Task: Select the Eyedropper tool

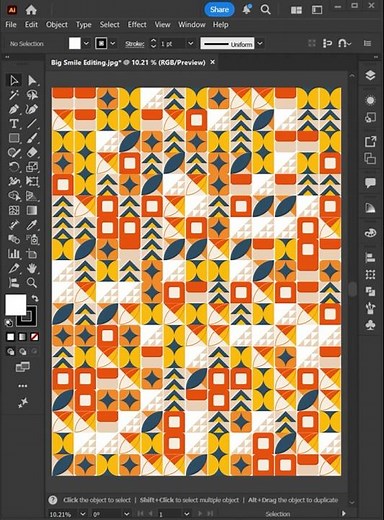Action: [x=32, y=225]
